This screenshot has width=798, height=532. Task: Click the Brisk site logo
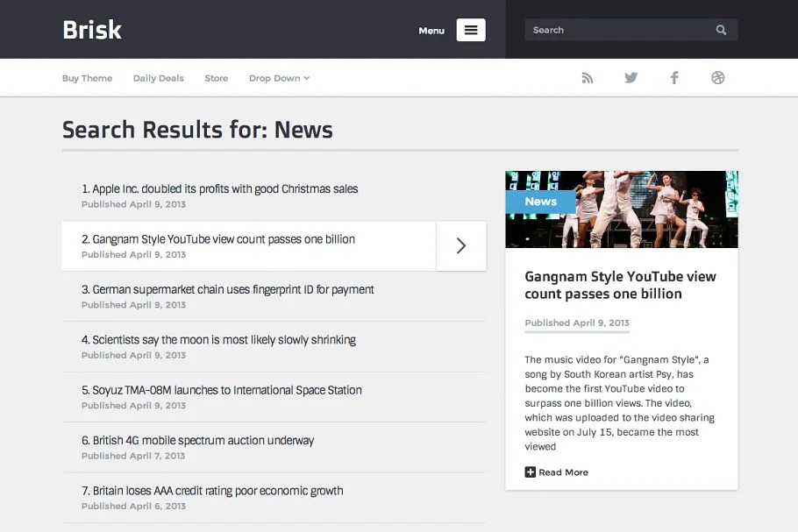click(x=92, y=30)
